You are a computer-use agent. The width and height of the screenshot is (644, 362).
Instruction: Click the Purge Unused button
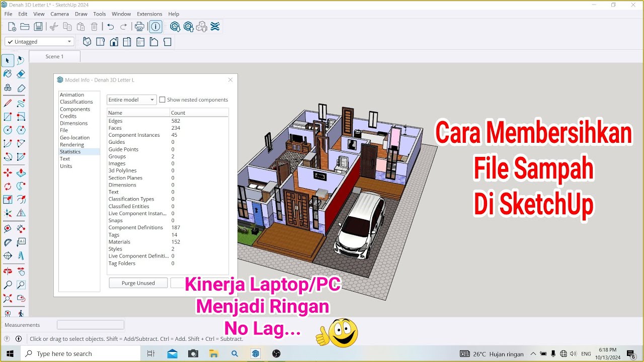click(x=138, y=283)
